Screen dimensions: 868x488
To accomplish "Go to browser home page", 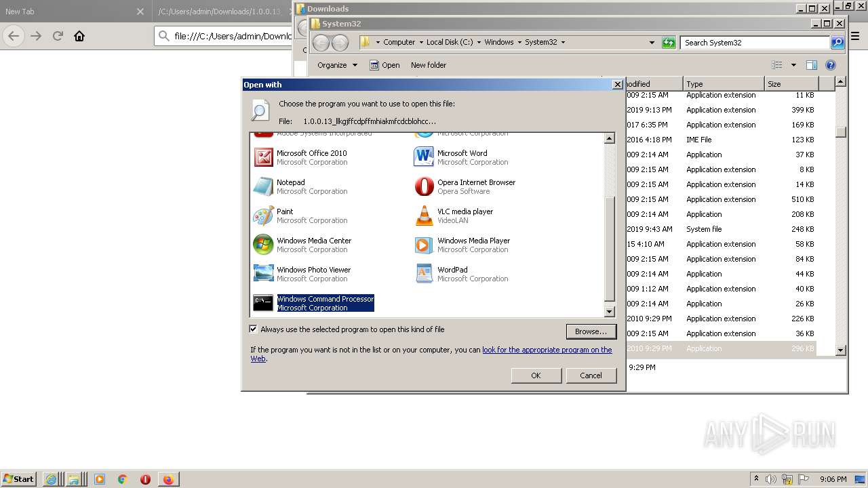I will click(79, 36).
